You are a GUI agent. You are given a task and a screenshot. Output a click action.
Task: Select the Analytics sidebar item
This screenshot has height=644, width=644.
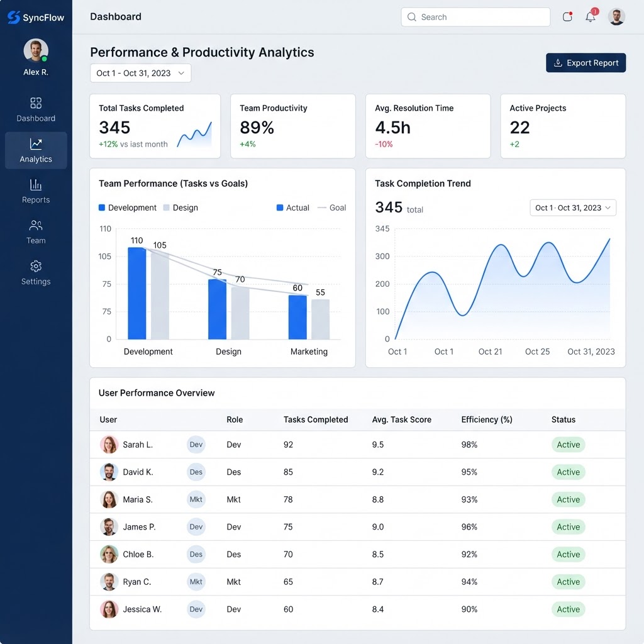(36, 150)
